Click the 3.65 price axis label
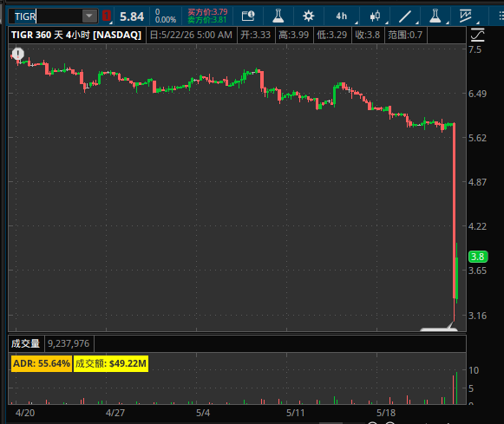504x424 pixels. tap(477, 271)
